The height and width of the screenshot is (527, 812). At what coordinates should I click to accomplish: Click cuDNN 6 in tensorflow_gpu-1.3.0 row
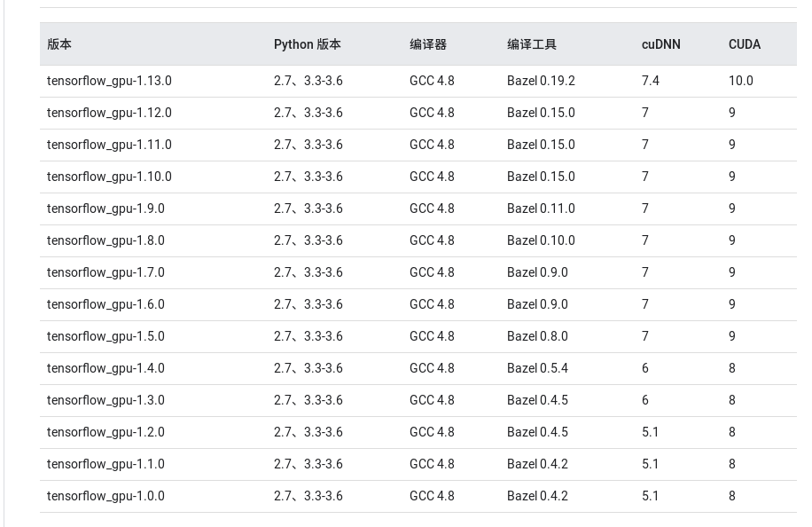pyautogui.click(x=645, y=400)
